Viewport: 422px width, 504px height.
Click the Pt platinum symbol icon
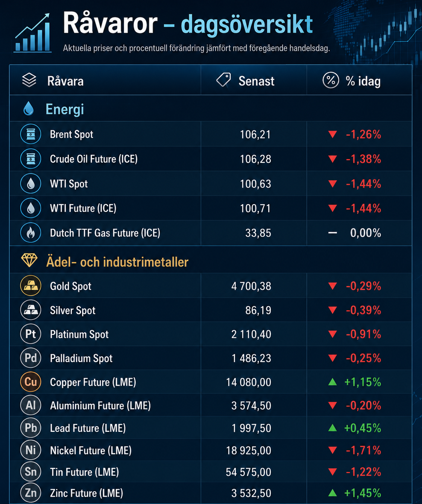pyautogui.click(x=30, y=334)
